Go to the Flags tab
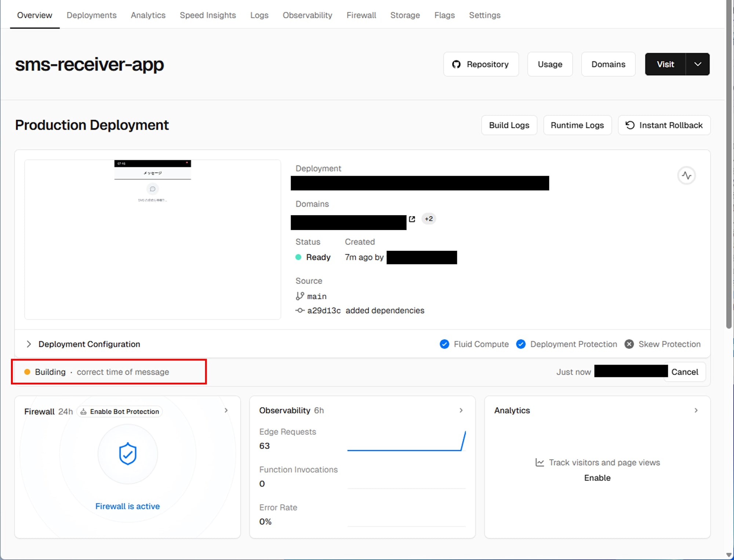734x560 pixels. [444, 15]
